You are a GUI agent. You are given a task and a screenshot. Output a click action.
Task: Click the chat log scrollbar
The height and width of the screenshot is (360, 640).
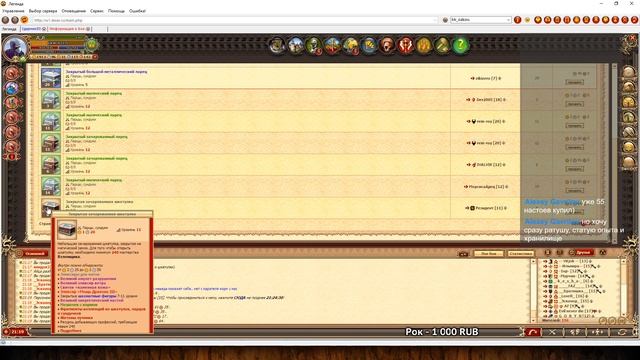[x=532, y=291]
